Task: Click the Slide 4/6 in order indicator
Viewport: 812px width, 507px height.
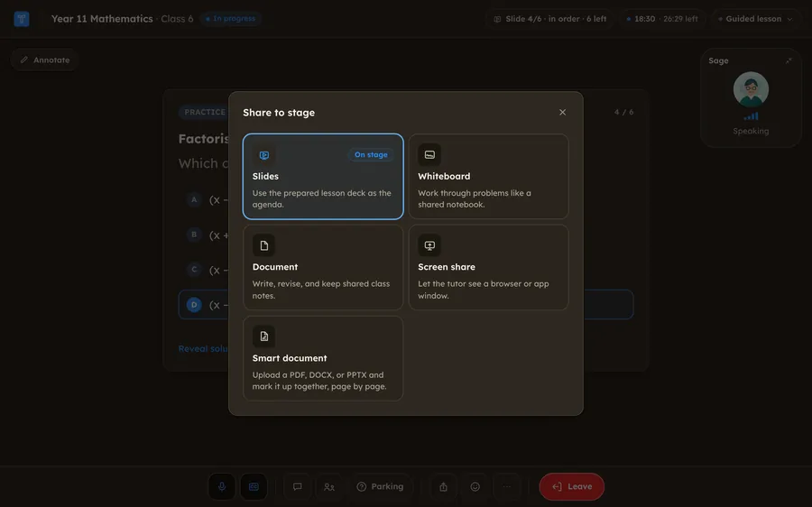Action: (x=550, y=19)
